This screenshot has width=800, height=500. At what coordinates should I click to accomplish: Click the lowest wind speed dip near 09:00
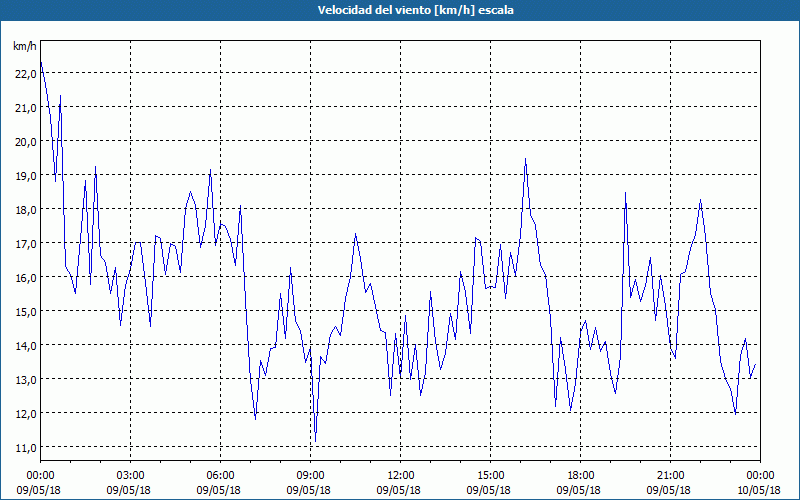tap(315, 441)
